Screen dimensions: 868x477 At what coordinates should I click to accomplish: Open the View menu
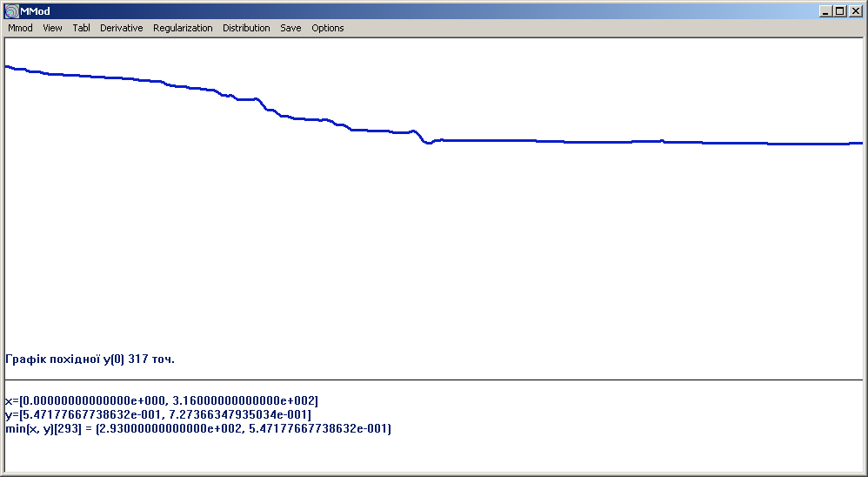pos(52,28)
